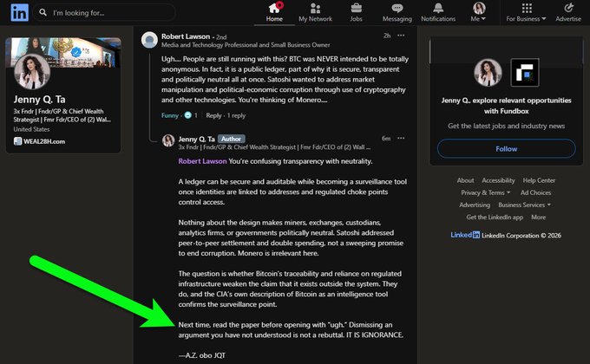Click the Jenny Q. Ta name in sidebar
This screenshot has height=364, width=590.
[x=40, y=100]
